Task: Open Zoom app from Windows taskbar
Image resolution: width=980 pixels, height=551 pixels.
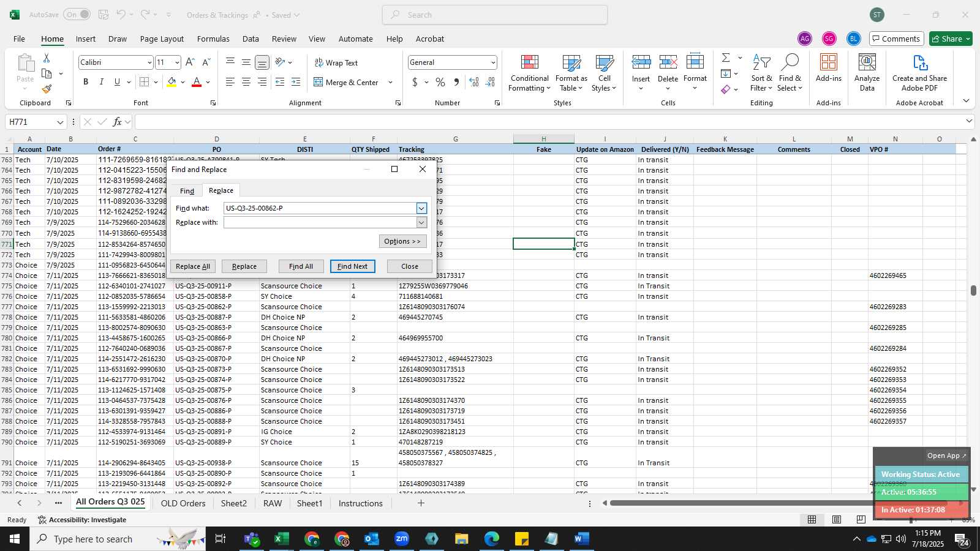Action: [402, 539]
